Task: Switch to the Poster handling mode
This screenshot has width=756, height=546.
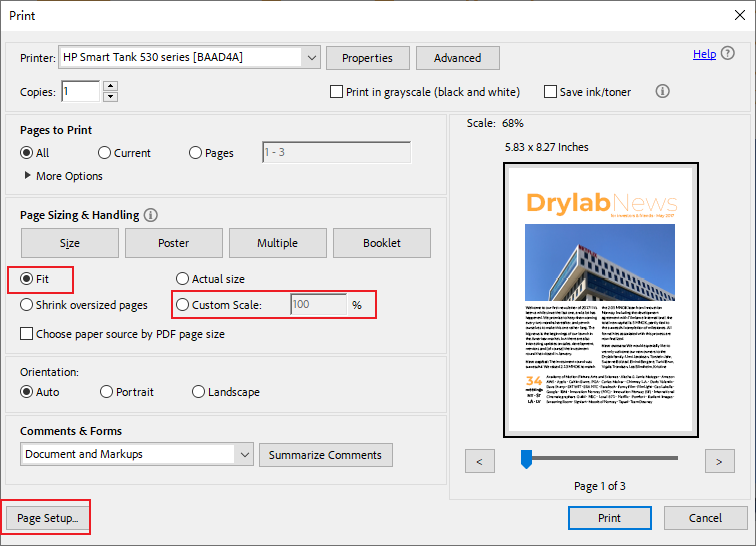Action: 174,243
